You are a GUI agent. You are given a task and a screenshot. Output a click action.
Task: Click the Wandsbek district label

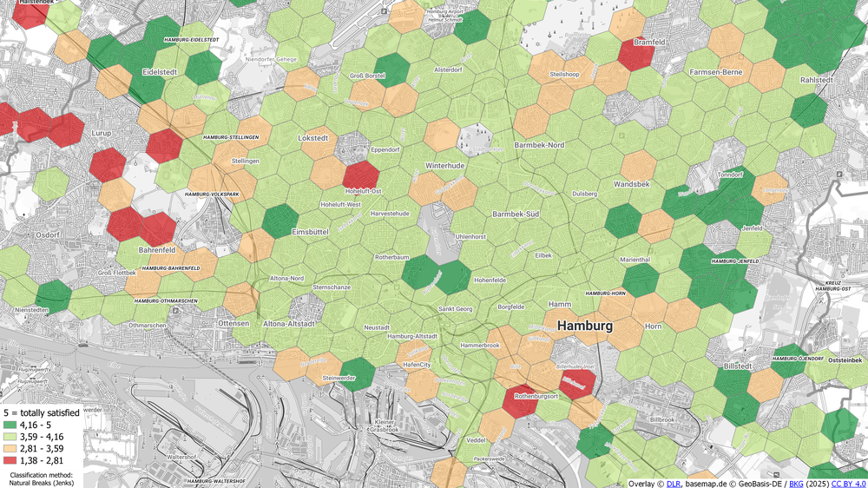pos(630,184)
